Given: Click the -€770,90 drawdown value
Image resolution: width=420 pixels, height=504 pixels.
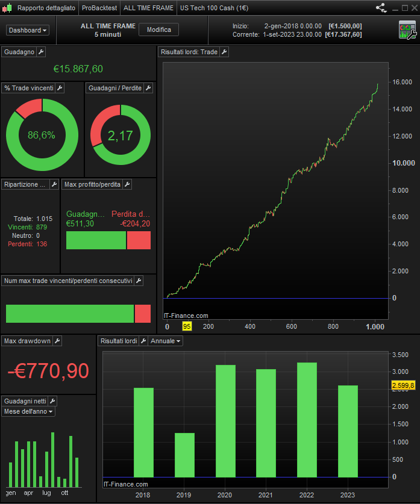Looking at the screenshot, I should [48, 371].
